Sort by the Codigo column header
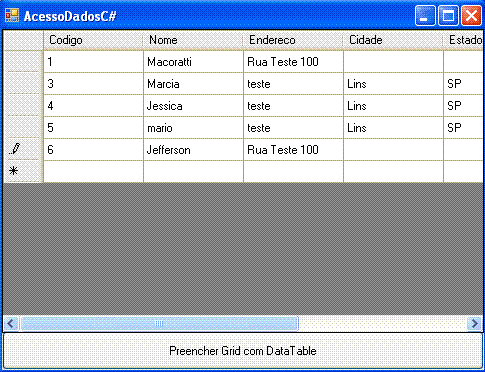The image size is (485, 372). click(93, 40)
